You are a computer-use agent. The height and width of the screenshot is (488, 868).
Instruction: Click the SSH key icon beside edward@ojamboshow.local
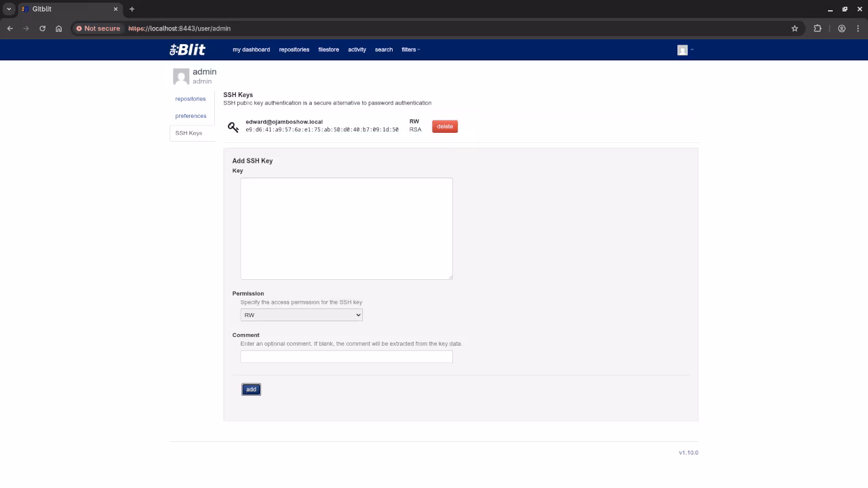pos(233,127)
